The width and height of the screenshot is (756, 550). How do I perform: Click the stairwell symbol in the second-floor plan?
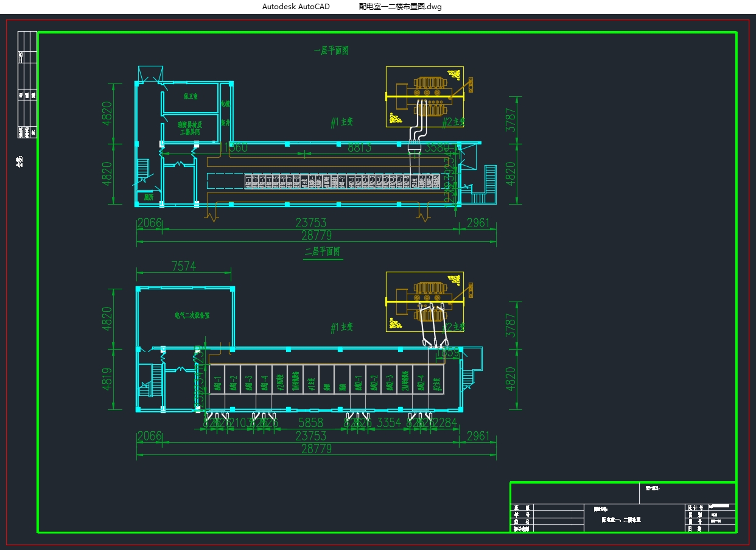[x=146, y=381]
